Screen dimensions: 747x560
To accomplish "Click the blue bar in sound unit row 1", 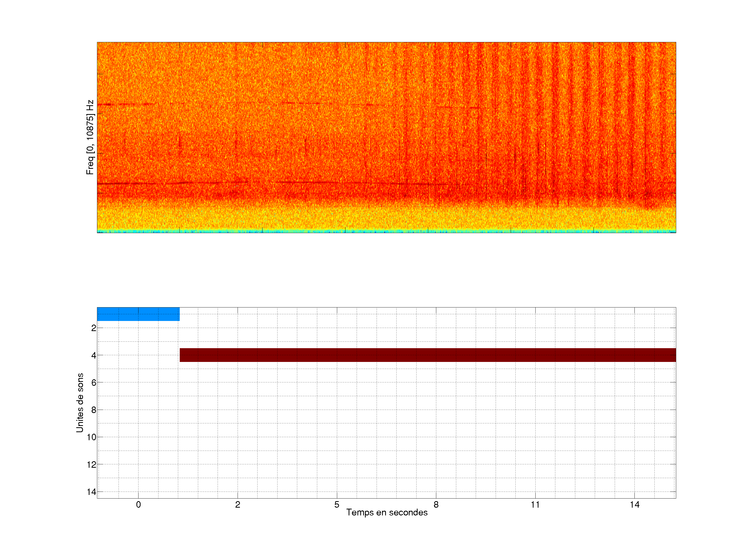I will pyautogui.click(x=138, y=314).
